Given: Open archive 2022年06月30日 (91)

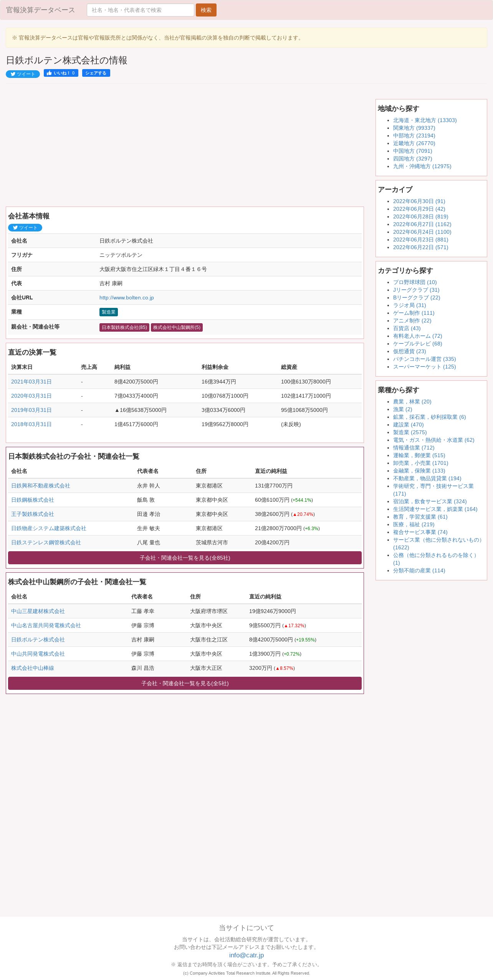Looking at the screenshot, I should coord(419,201).
